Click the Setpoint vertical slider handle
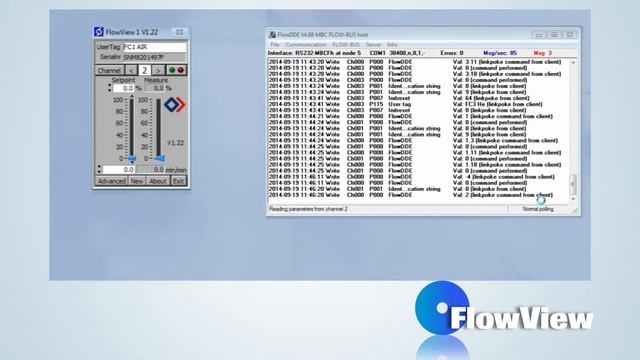This screenshot has width=640, height=360. coord(132,158)
